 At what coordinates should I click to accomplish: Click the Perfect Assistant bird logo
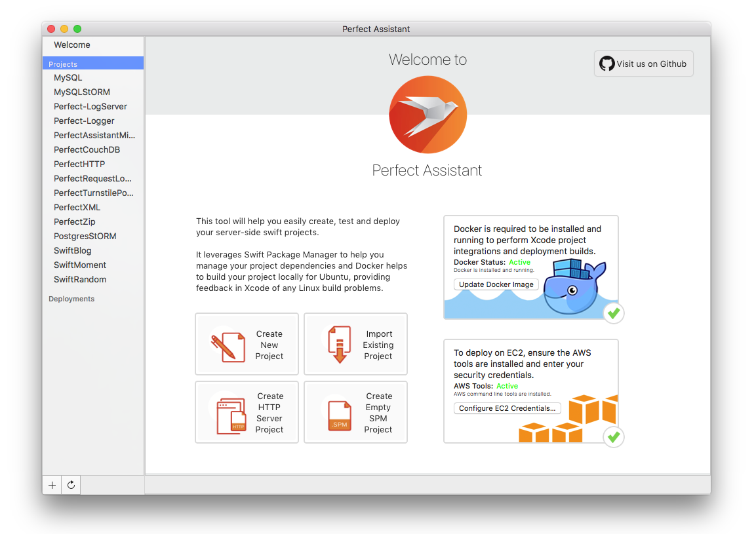pos(428,115)
